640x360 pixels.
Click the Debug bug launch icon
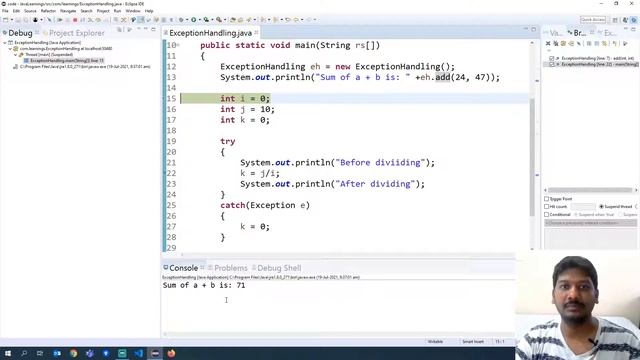[x=181, y=20]
